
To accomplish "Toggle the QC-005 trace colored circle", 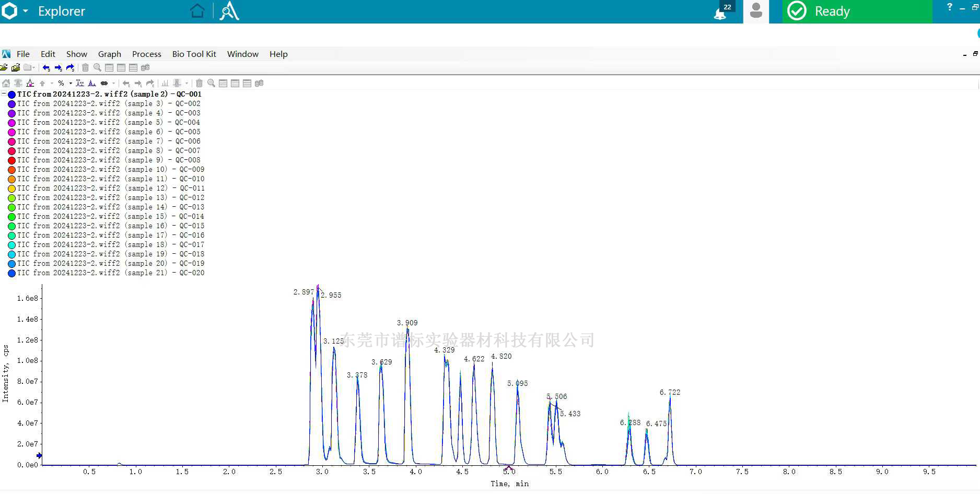I will click(x=11, y=132).
